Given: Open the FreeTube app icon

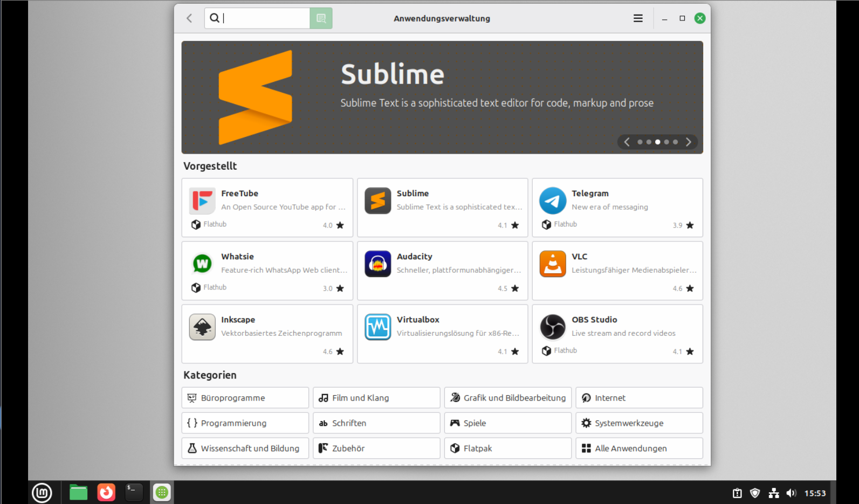Looking at the screenshot, I should 202,201.
